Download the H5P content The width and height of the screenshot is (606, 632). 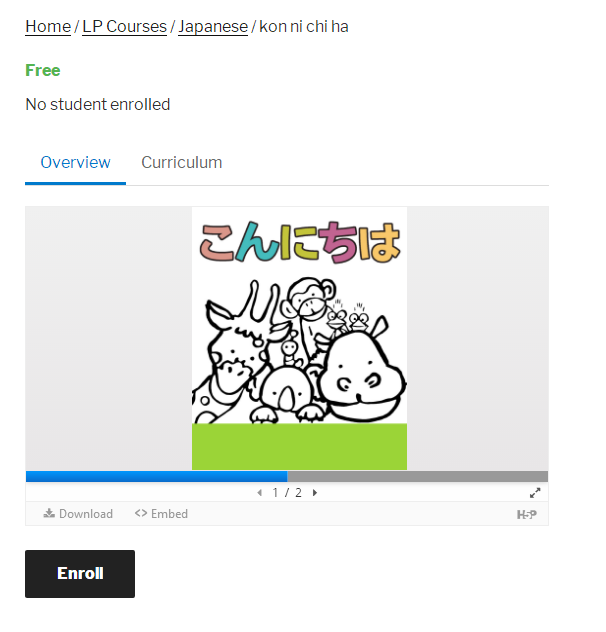[78, 514]
